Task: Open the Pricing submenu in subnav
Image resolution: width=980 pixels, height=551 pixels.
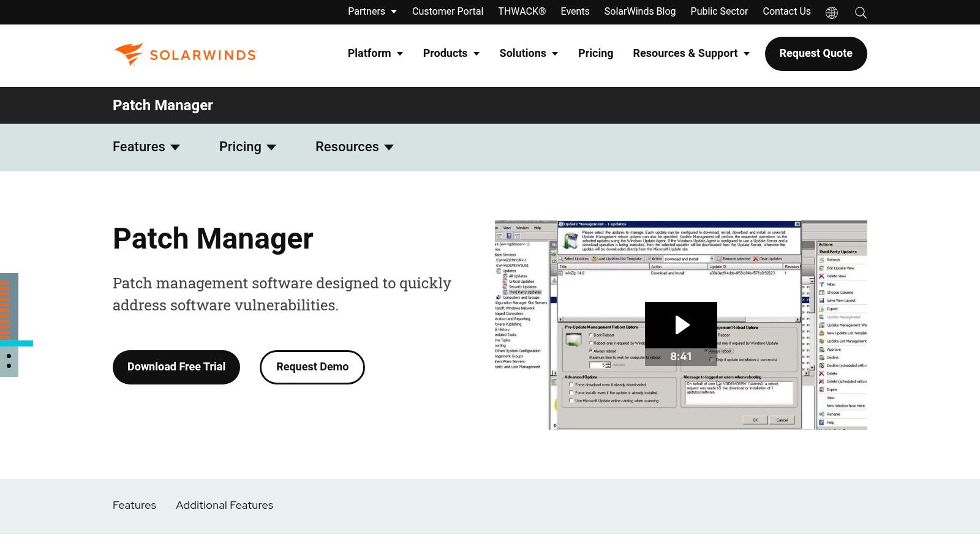Action: tap(247, 147)
